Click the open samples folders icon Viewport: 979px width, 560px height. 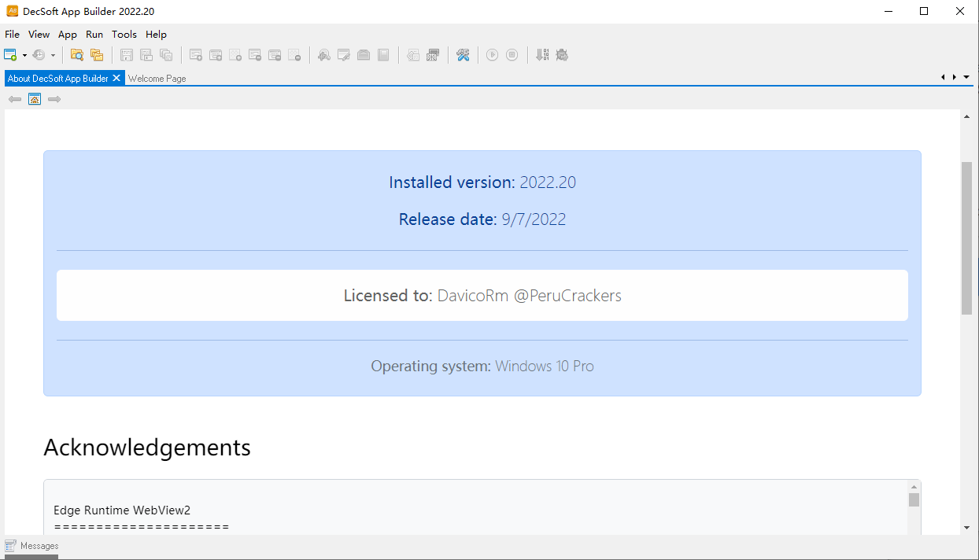(97, 55)
